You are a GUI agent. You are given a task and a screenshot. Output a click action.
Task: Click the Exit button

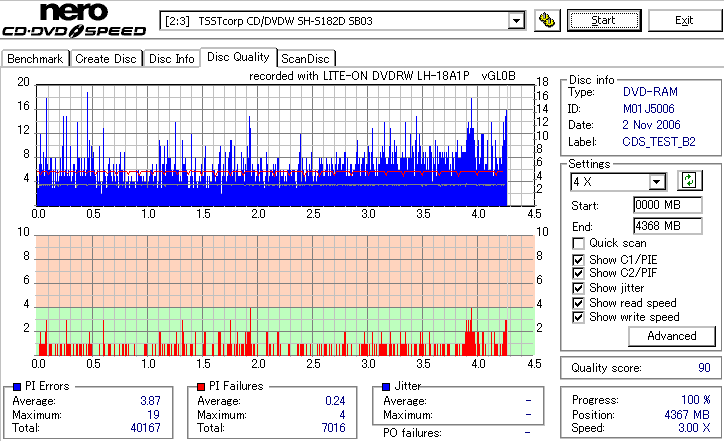[684, 20]
